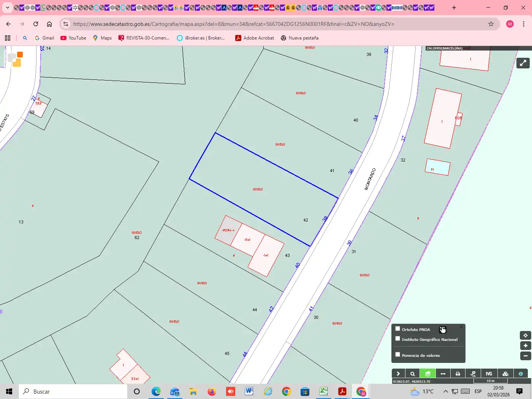
Task: Open the tab search dropdown
Action: point(7,8)
